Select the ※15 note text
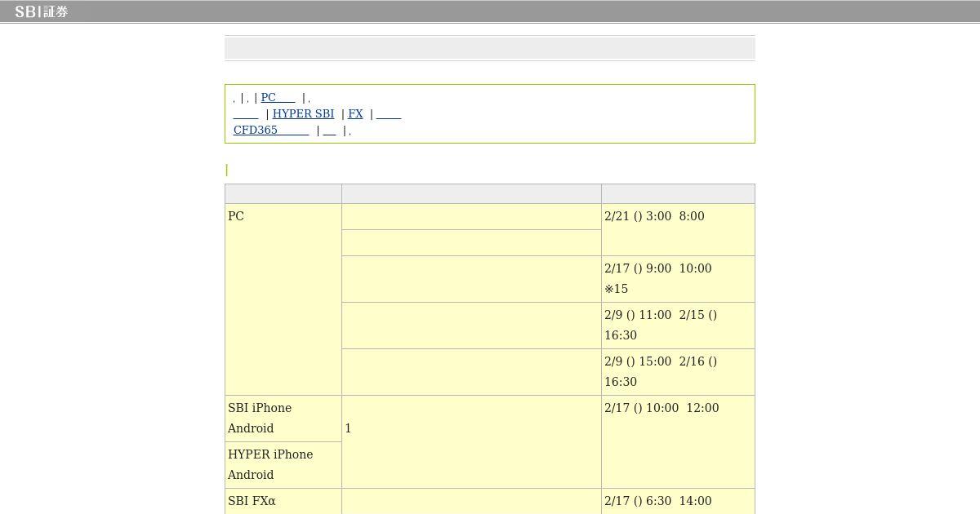980x514 pixels. (617, 289)
